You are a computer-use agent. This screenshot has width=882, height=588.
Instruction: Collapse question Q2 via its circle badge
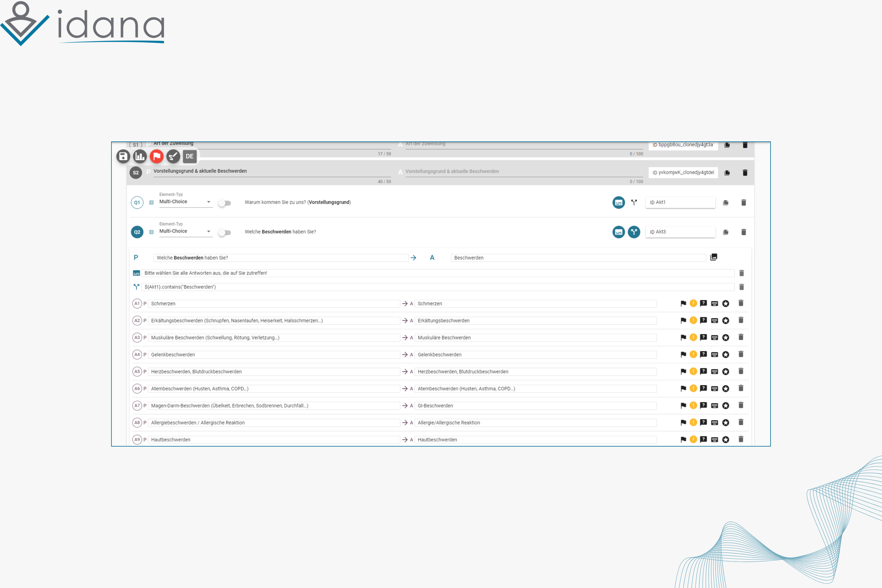[x=137, y=232]
